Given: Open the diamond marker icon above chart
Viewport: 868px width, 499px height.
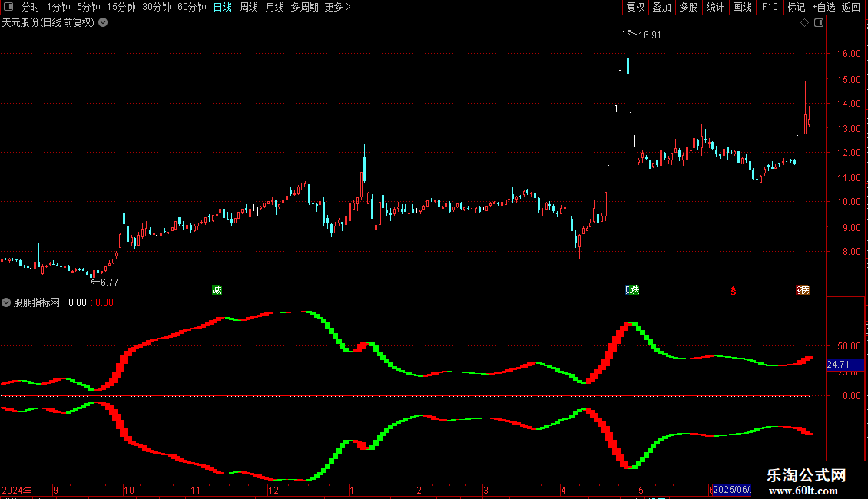Looking at the screenshot, I should point(804,23).
